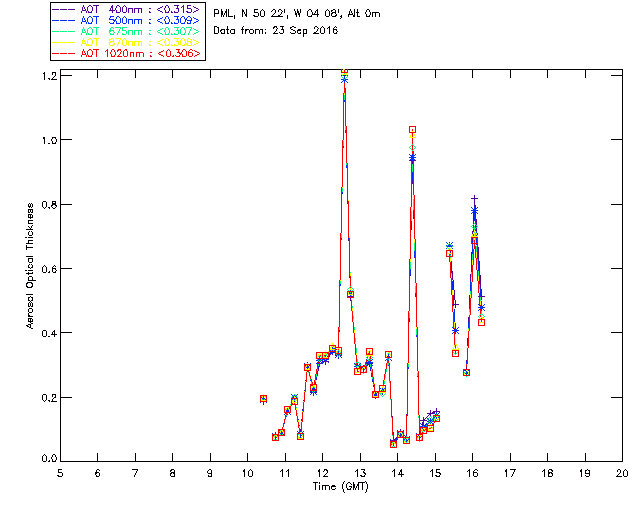Click the x-axis tick label '7'
The height and width of the screenshot is (512, 640).
click(x=135, y=473)
